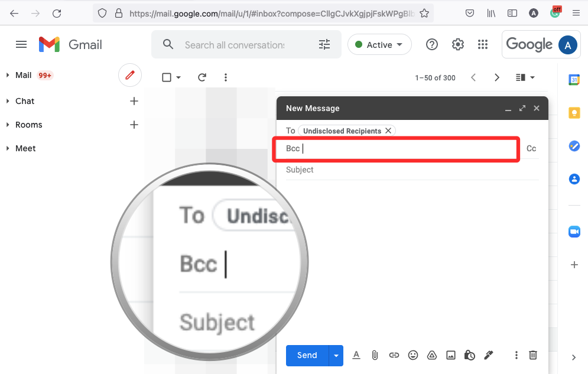588x374 pixels.
Task: Open the Active status dropdown
Action: [379, 44]
